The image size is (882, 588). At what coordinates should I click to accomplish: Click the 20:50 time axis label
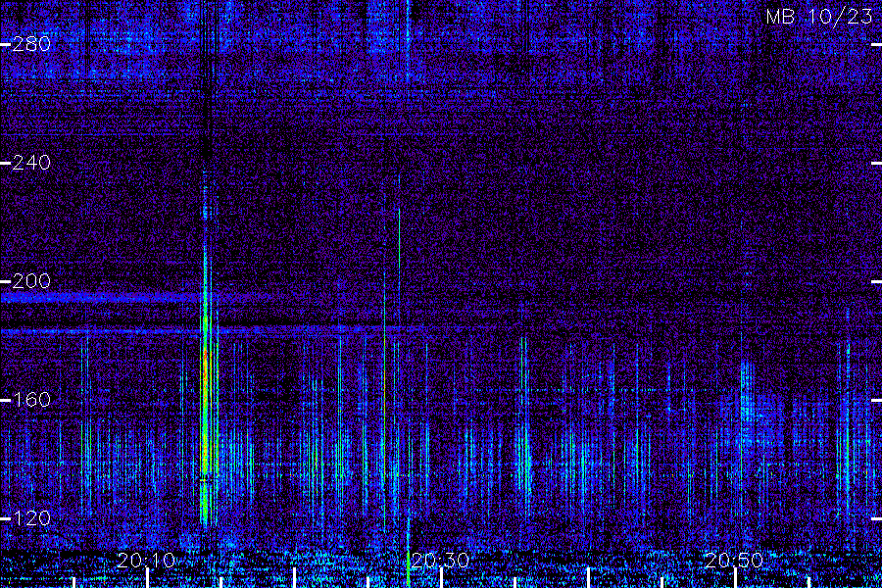733,560
